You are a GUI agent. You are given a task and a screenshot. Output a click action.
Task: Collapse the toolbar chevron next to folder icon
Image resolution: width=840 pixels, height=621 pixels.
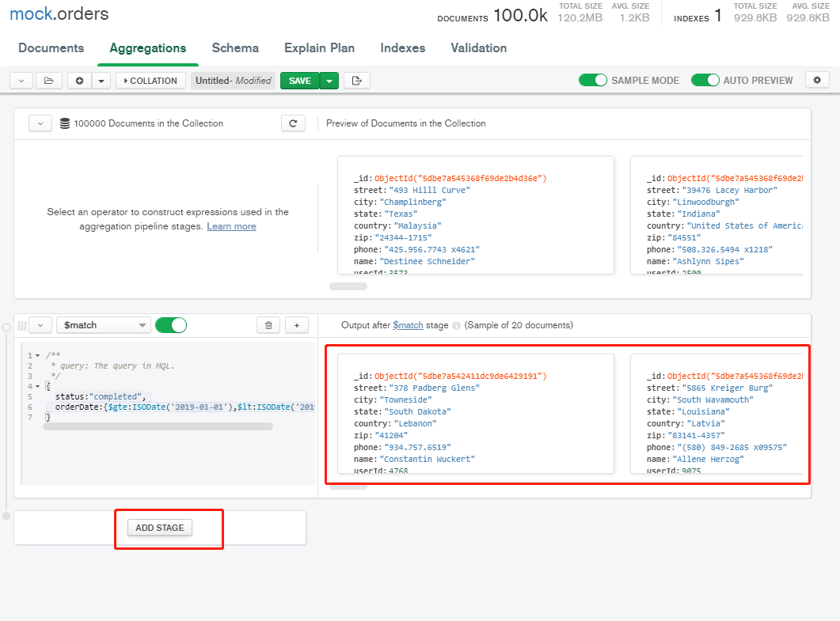click(x=21, y=81)
